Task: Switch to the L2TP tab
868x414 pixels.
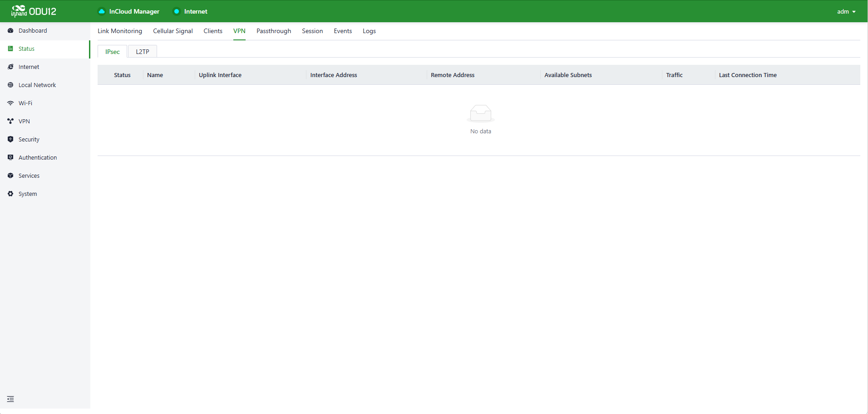Action: click(x=143, y=52)
